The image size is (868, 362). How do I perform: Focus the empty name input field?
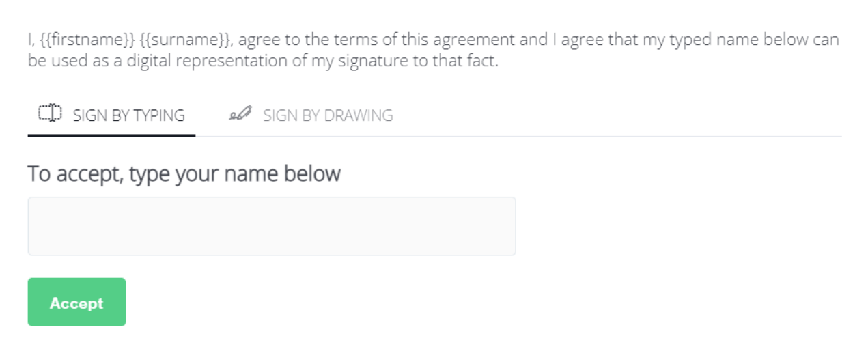[271, 226]
